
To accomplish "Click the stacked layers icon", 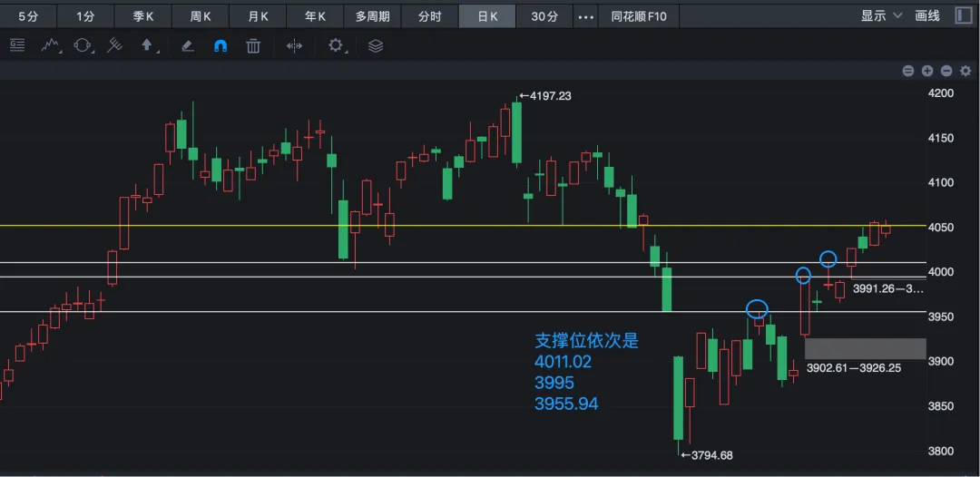I will (376, 45).
